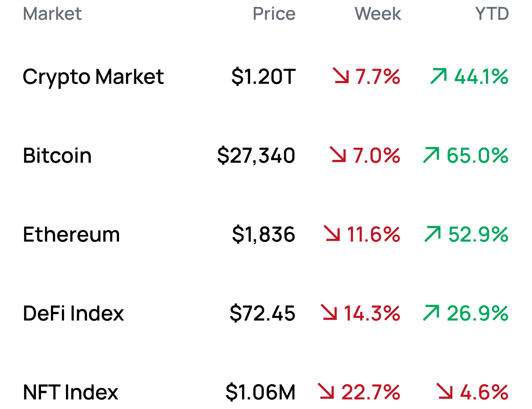Select the Price column header
This screenshot has height=409, width=532.
tap(274, 14)
